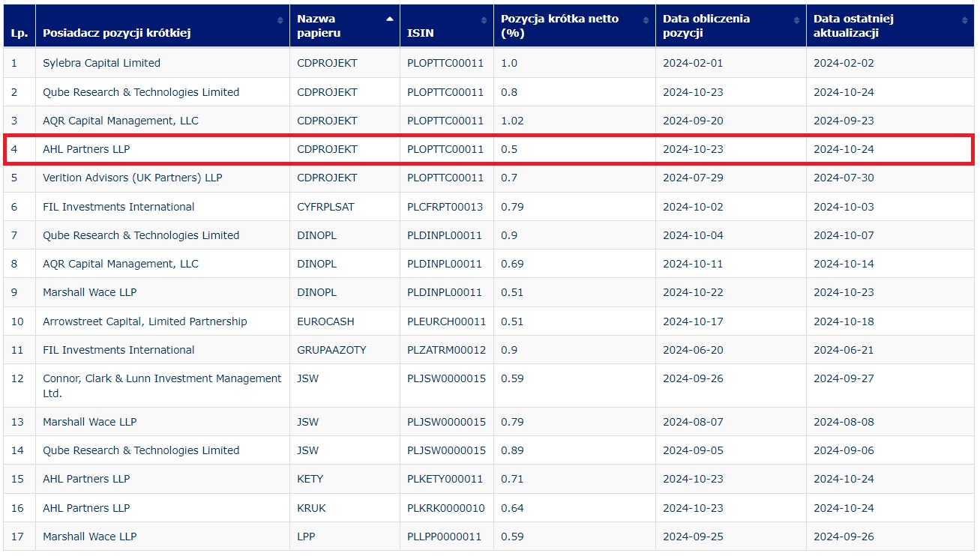The width and height of the screenshot is (980, 556).
Task: Click Qube Research & Technologies in JSW row
Action: pos(141,450)
